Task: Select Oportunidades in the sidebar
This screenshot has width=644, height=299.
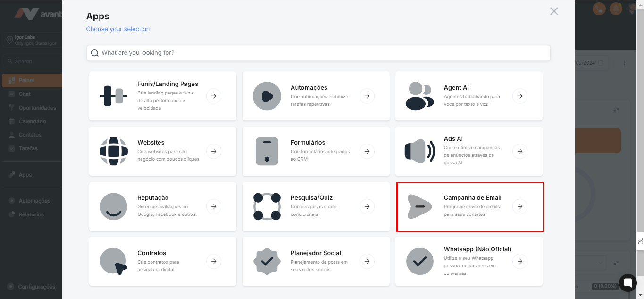Action: tap(37, 108)
